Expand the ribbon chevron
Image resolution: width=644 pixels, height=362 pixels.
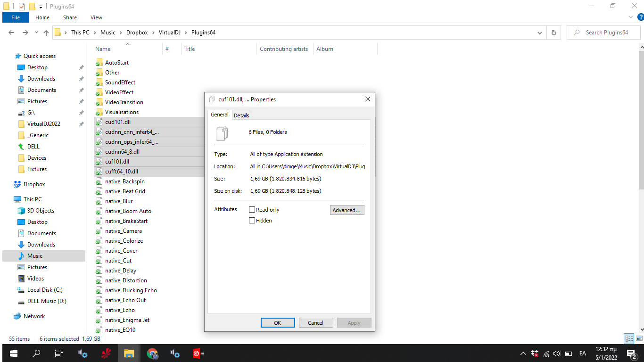point(631,17)
